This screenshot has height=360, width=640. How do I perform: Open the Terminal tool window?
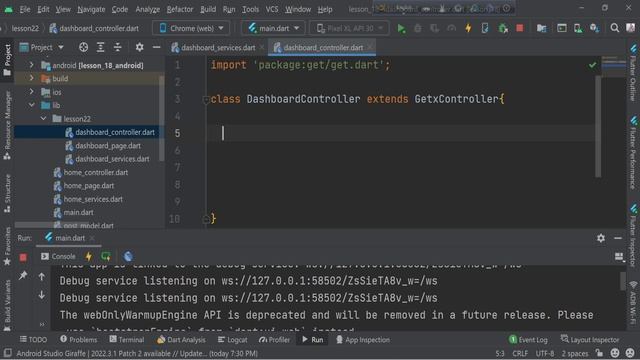tap(127, 340)
